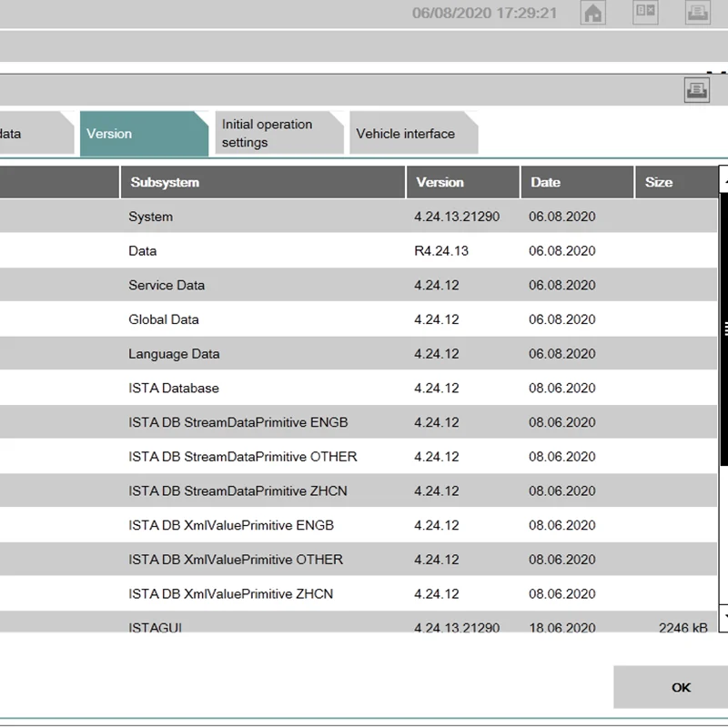Select ISTA DB StreamDataPrimitive OTHER row
Image resolution: width=728 pixels, height=728 pixels.
click(x=359, y=457)
